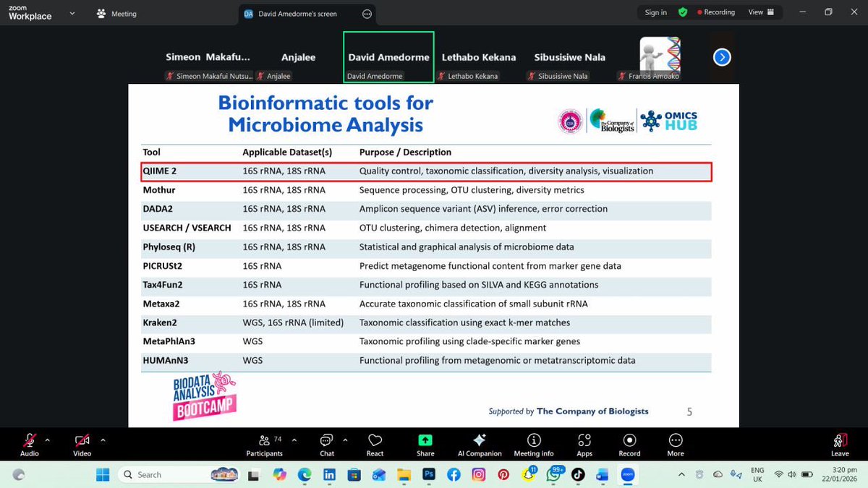Expand the chat options caret

point(345,440)
